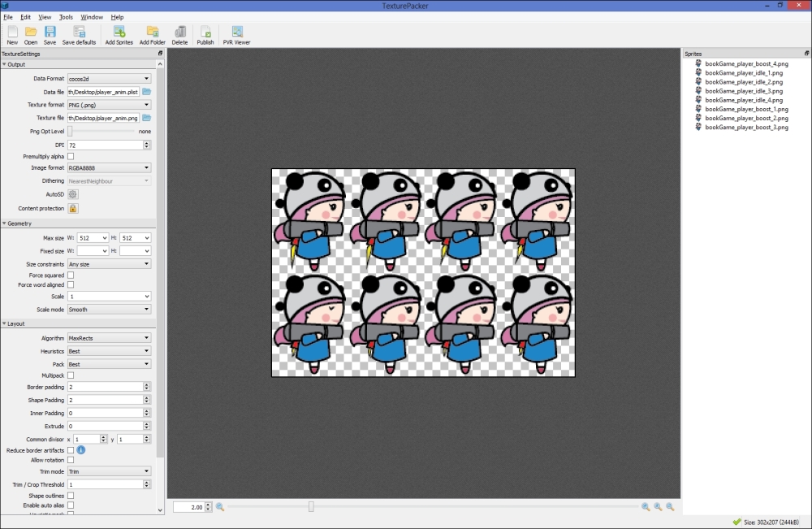Click the zoom value field showing 2.00
Screen dimensions: 812x529
(x=189, y=507)
